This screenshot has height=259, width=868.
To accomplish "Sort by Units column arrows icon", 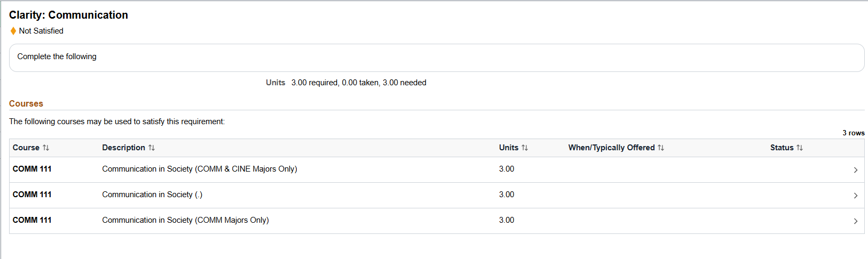I will tap(525, 148).
